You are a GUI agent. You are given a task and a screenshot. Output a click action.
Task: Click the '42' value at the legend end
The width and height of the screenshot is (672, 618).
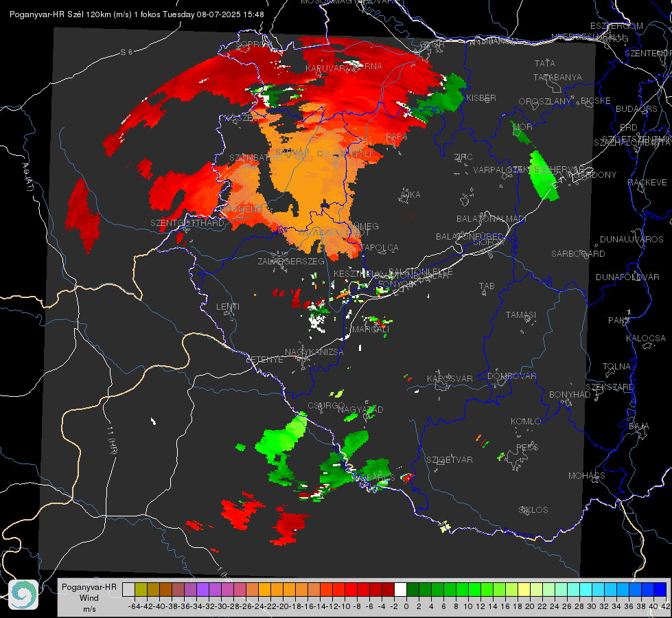pyautogui.click(x=665, y=606)
